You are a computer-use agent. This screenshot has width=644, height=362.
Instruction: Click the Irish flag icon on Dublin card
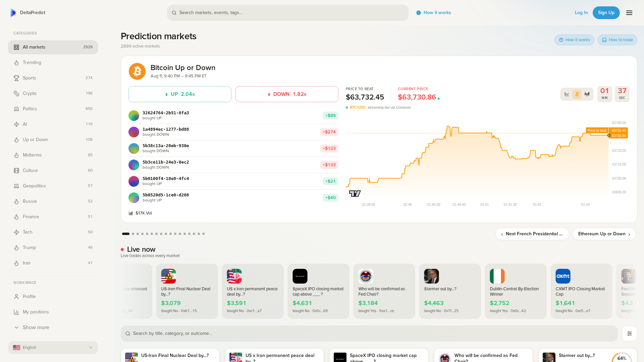pyautogui.click(x=497, y=276)
